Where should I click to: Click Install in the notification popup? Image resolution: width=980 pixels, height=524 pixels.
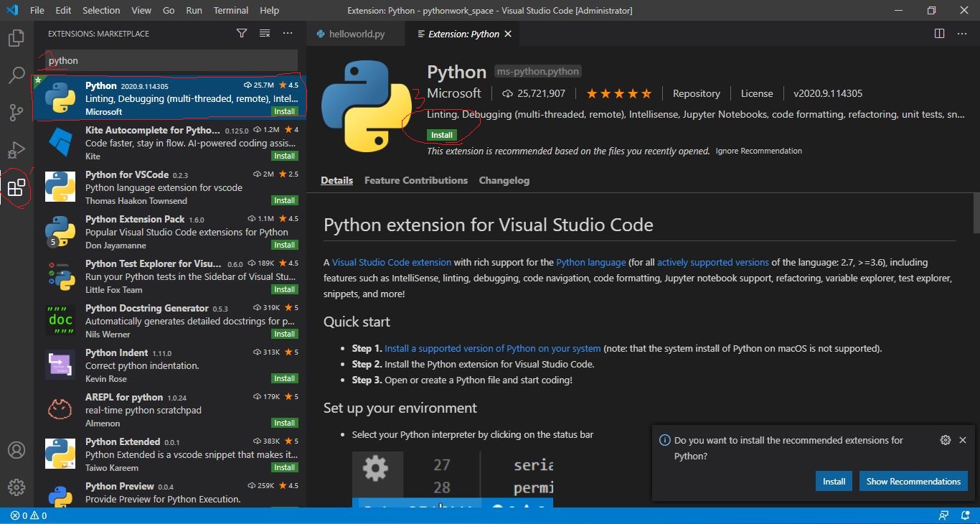834,482
